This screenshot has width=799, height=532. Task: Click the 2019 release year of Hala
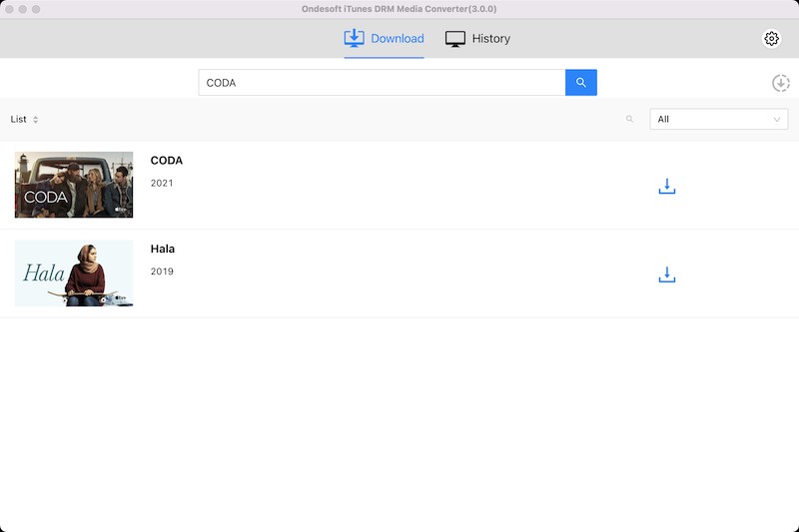click(x=162, y=271)
